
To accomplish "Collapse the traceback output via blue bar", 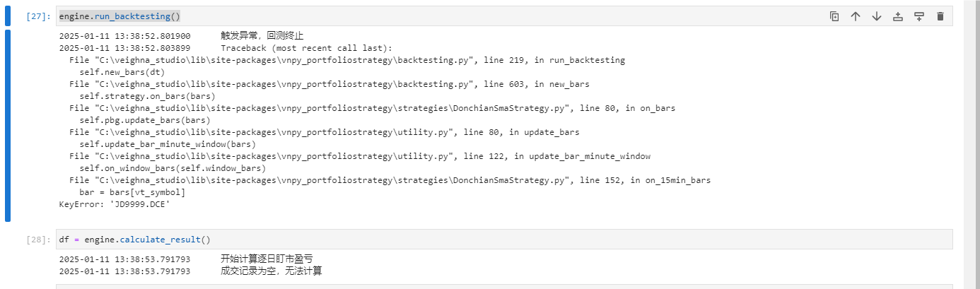I will [8, 126].
